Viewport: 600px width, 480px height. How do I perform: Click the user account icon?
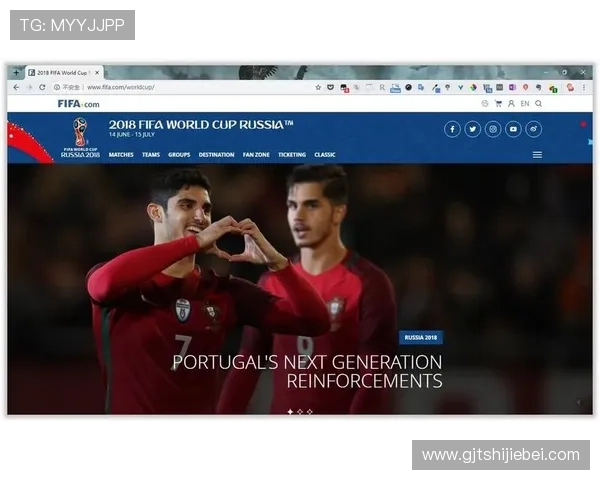511,103
